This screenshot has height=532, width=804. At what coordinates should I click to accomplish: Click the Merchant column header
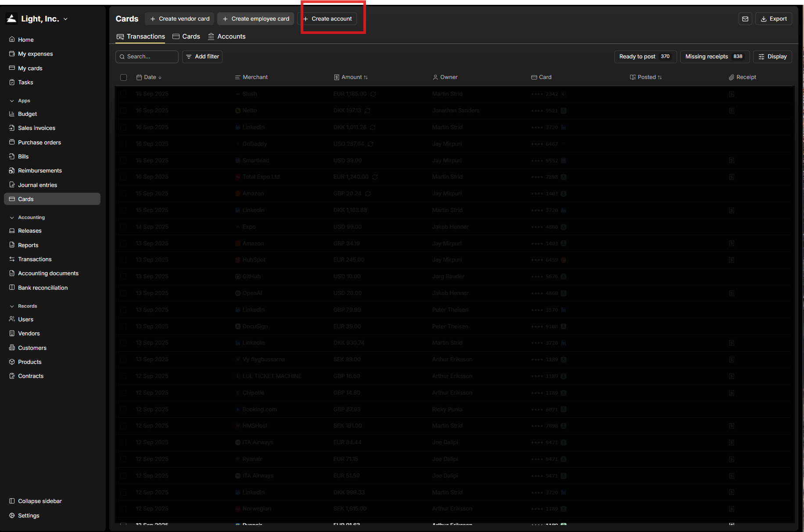tap(251, 77)
